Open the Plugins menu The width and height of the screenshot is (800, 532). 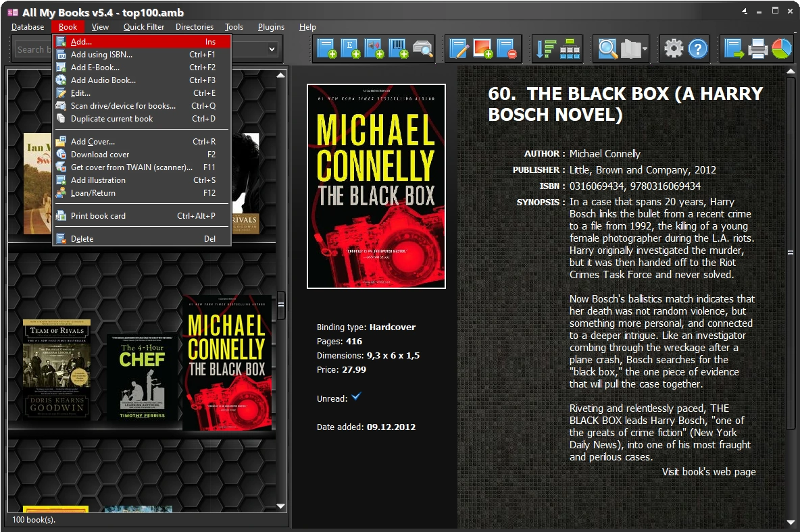[271, 27]
